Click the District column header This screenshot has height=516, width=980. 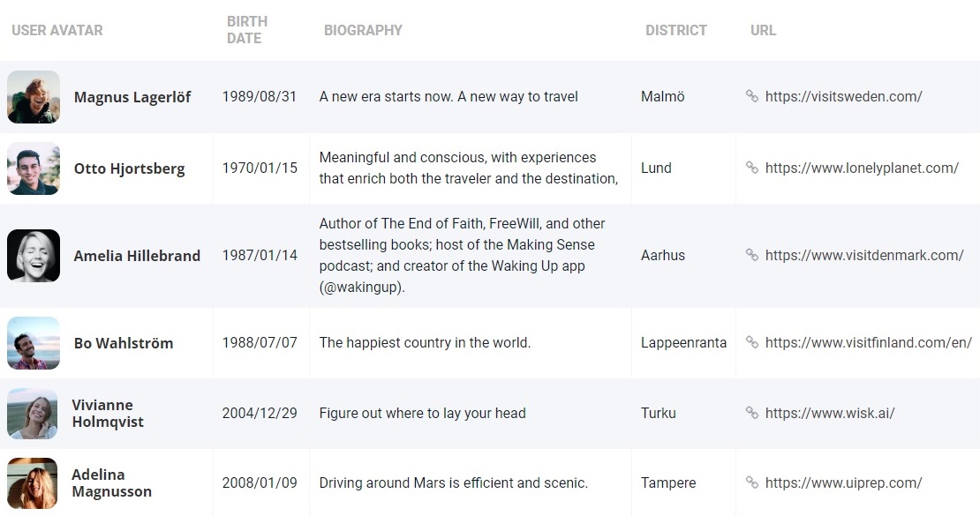(676, 30)
